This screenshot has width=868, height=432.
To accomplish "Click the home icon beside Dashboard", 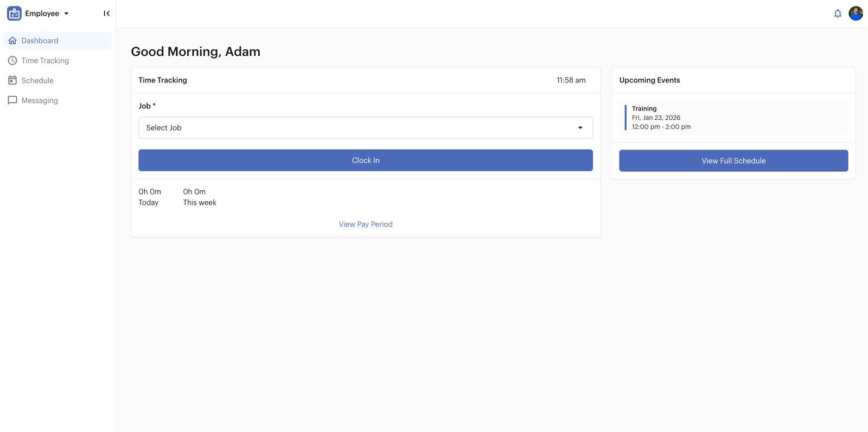I will pos(12,41).
